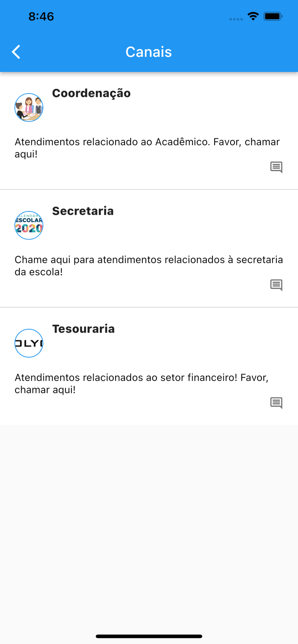Tap the Tesouraria channel title

[83, 329]
